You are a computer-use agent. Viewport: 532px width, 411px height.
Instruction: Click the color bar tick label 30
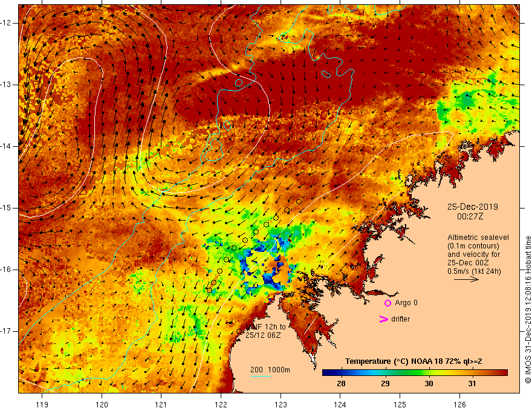pyautogui.click(x=429, y=384)
